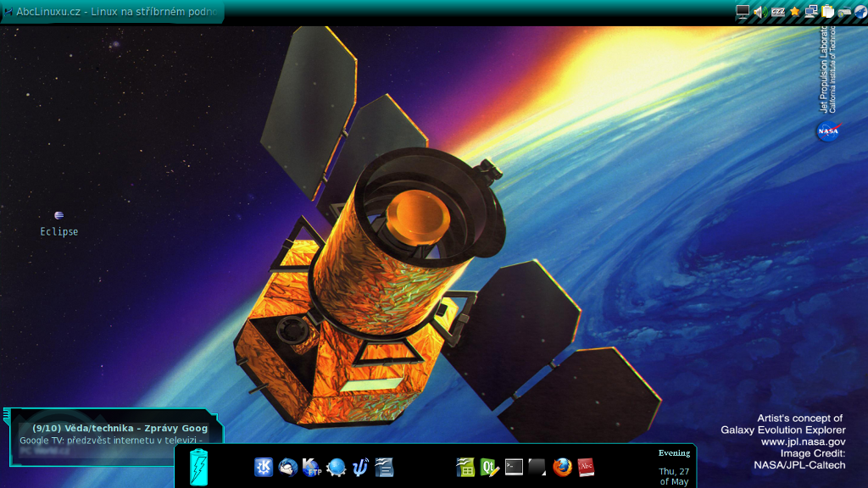Open the network computers tray icon
Image resolution: width=868 pixels, height=488 pixels.
click(x=811, y=12)
